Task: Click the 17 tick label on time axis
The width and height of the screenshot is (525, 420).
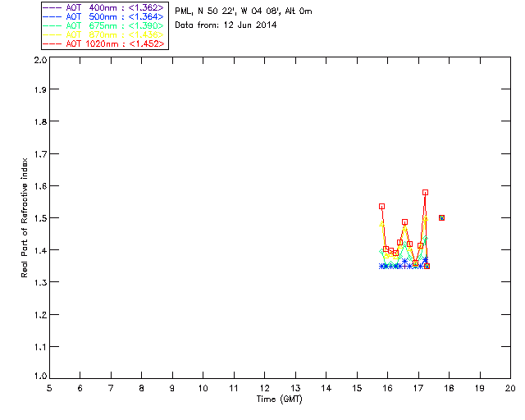Action: click(x=418, y=388)
